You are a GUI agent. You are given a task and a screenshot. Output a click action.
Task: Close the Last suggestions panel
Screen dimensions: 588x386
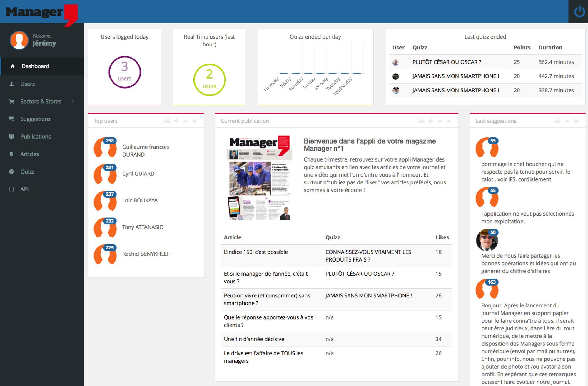click(576, 121)
